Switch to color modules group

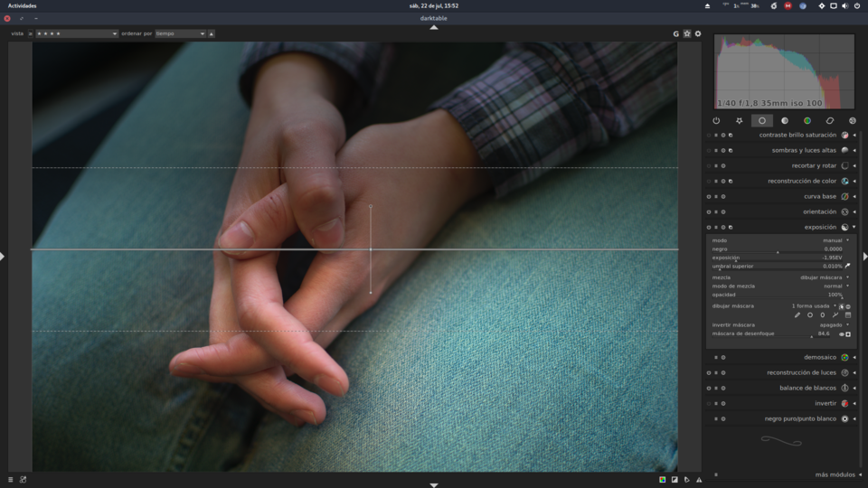(807, 120)
